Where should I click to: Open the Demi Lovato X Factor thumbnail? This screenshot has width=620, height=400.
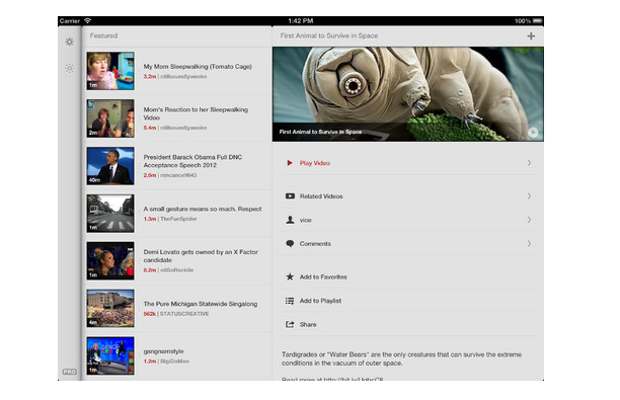pos(110,261)
